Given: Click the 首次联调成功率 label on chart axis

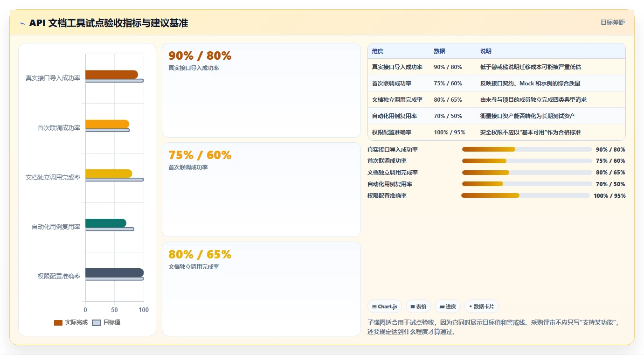Looking at the screenshot, I should [x=59, y=128].
